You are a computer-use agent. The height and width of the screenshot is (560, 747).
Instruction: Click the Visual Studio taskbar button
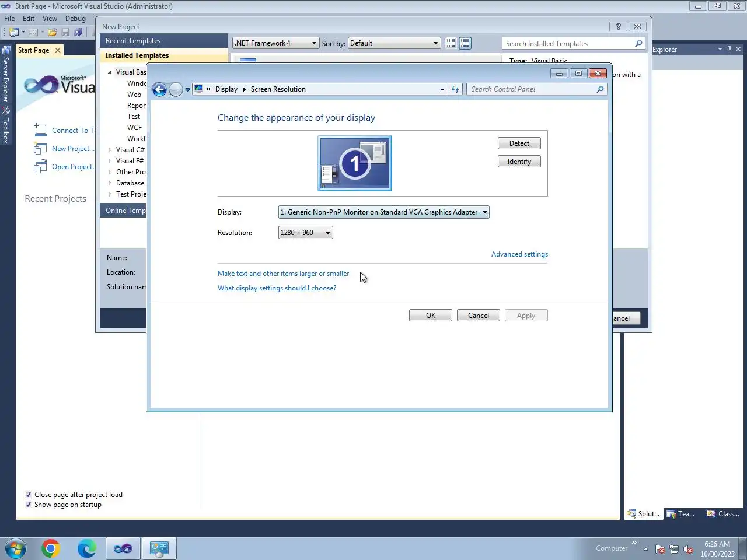[123, 548]
